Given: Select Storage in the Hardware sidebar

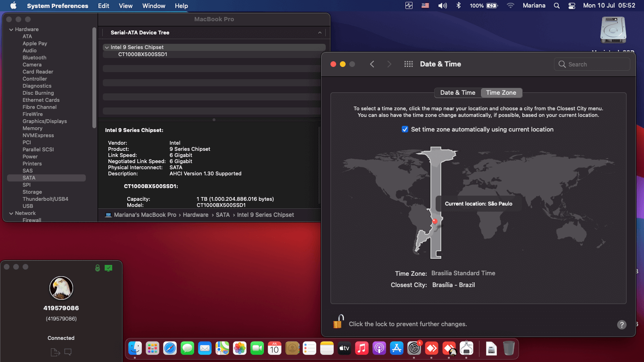Looking at the screenshot, I should [32, 192].
